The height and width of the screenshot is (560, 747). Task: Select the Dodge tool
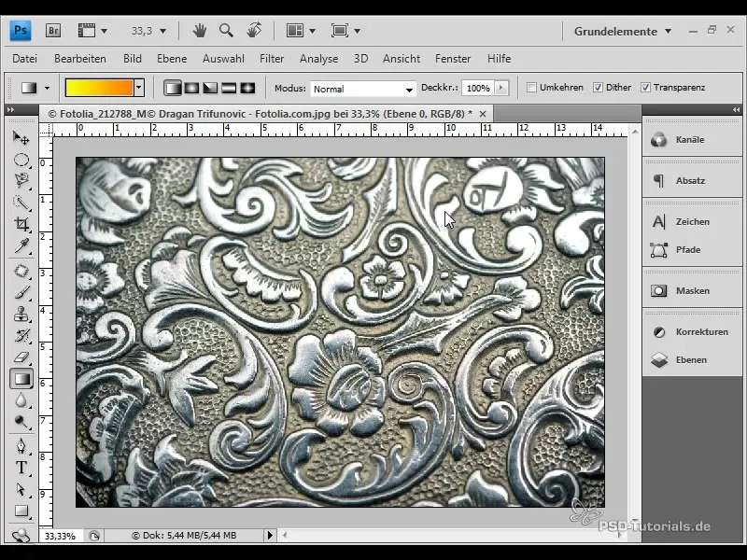point(21,422)
